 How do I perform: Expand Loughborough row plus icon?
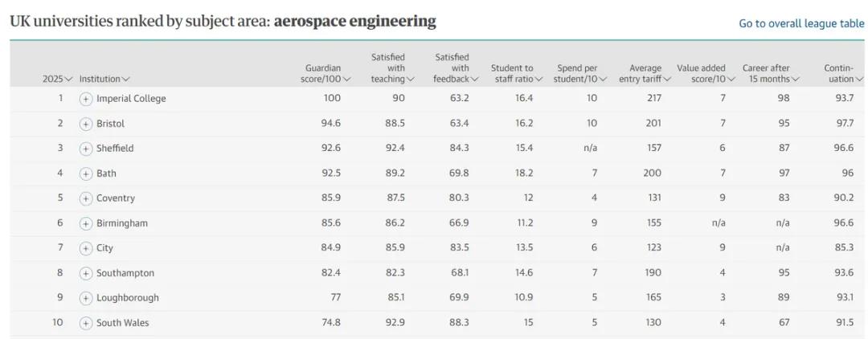(x=85, y=298)
